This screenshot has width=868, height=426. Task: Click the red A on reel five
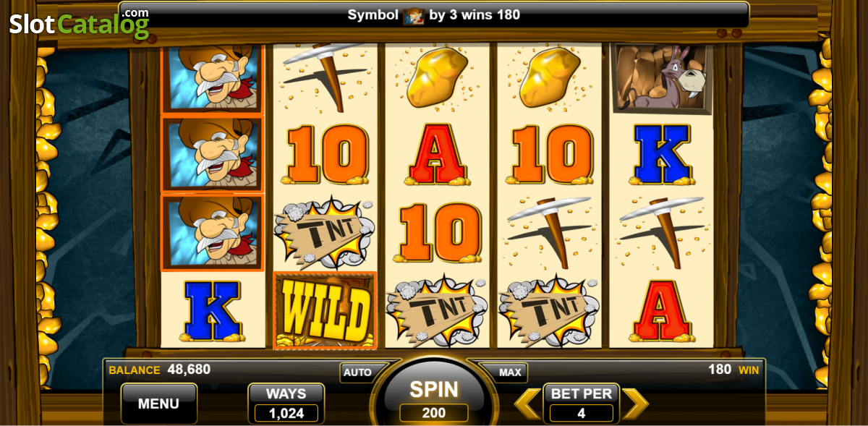pyautogui.click(x=661, y=311)
